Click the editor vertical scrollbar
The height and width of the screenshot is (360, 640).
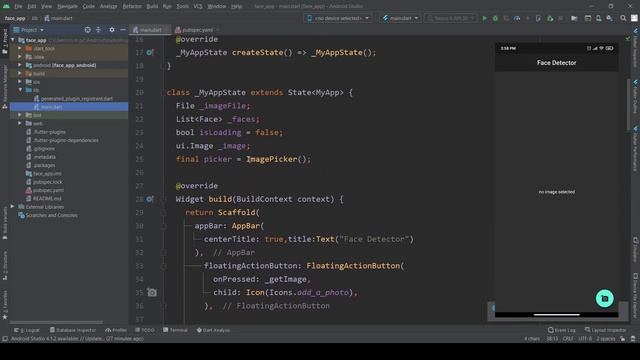pos(628,105)
